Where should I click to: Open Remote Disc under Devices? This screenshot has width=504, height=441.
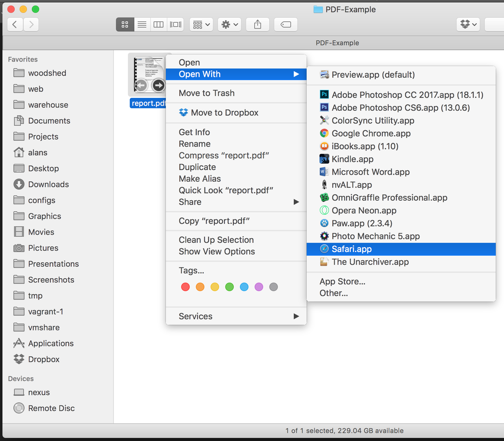(x=58, y=408)
